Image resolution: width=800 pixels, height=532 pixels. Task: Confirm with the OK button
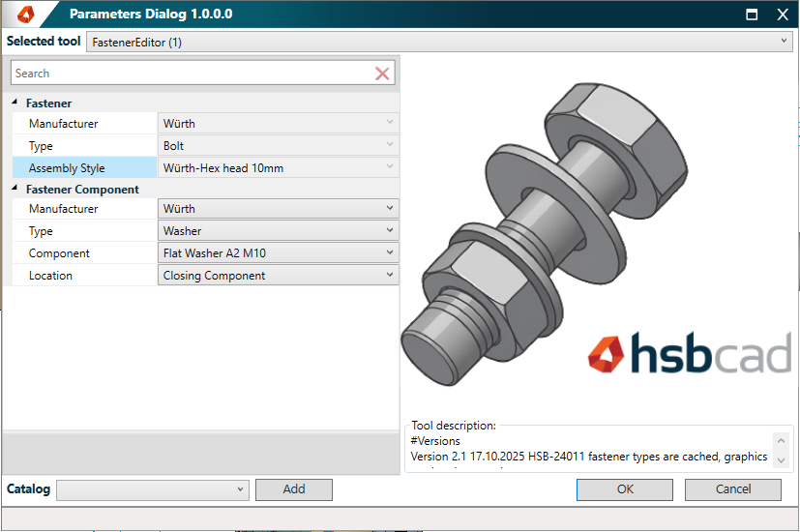(x=625, y=489)
